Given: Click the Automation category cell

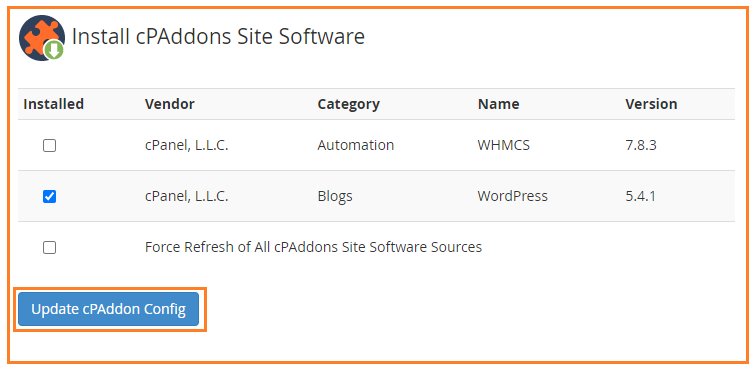Looking at the screenshot, I should tap(356, 145).
